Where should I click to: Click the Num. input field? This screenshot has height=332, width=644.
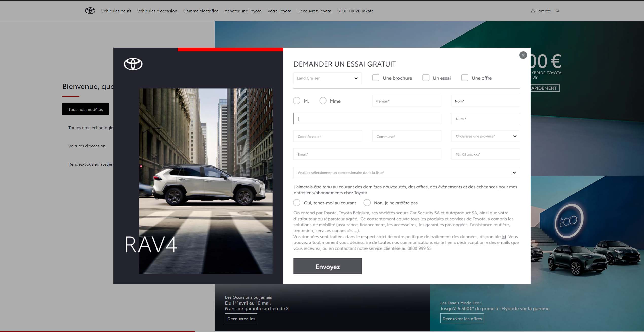coord(486,119)
